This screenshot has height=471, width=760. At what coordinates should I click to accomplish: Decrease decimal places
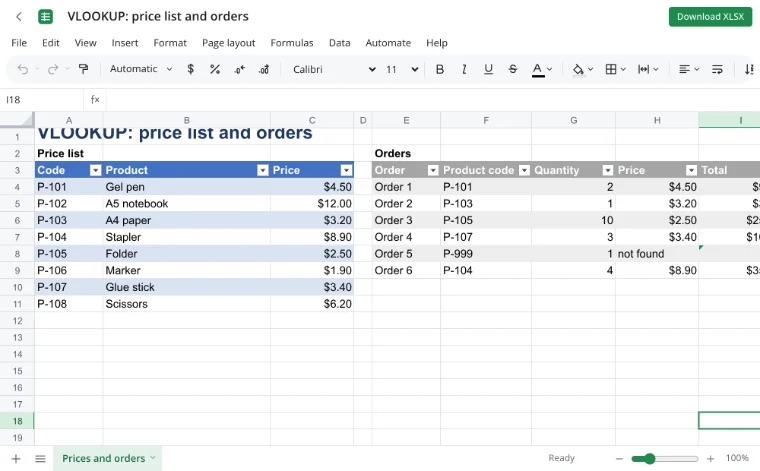(239, 69)
